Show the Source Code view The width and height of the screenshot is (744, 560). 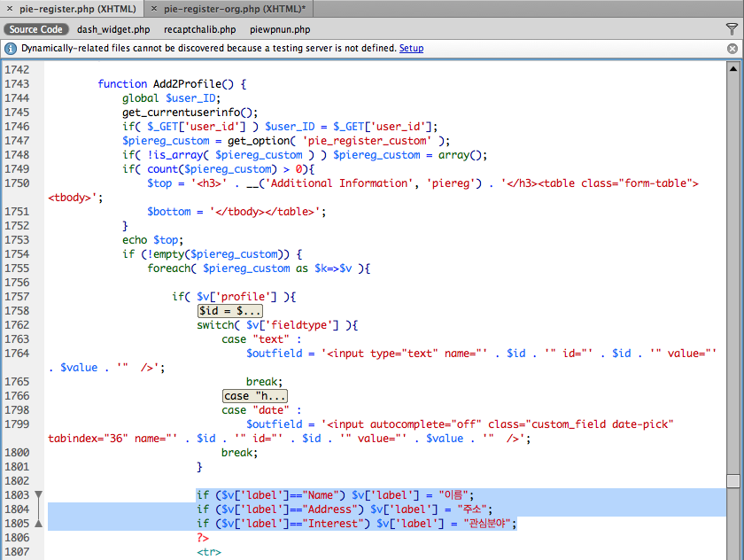tap(36, 29)
